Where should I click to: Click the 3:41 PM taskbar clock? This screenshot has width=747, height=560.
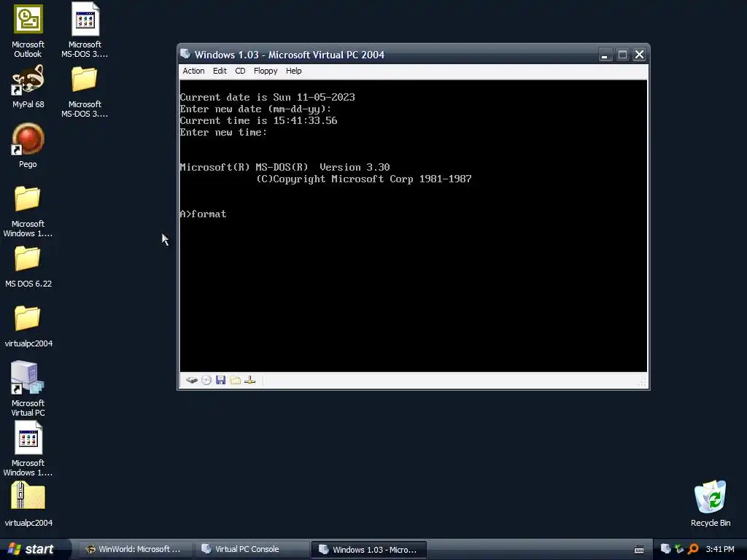720,549
